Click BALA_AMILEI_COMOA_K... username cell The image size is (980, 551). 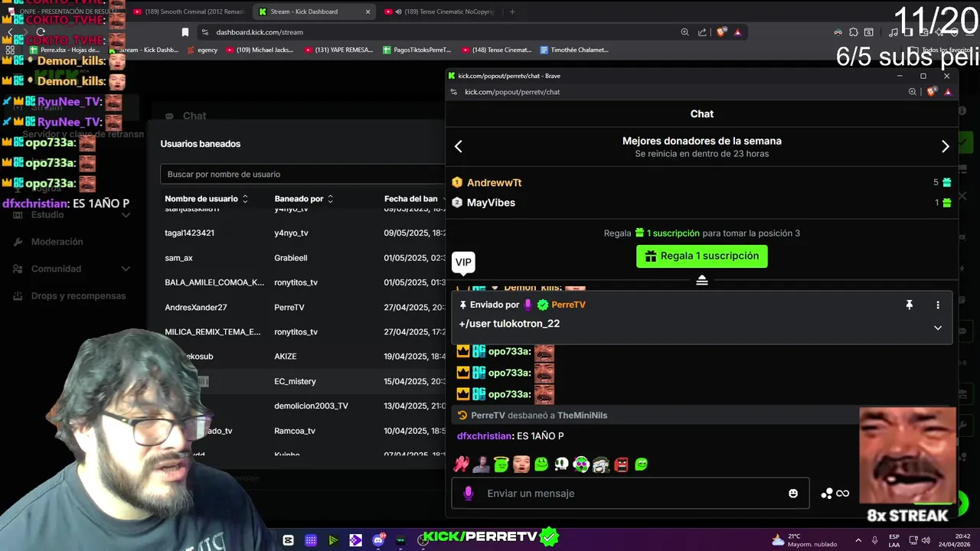pos(214,282)
